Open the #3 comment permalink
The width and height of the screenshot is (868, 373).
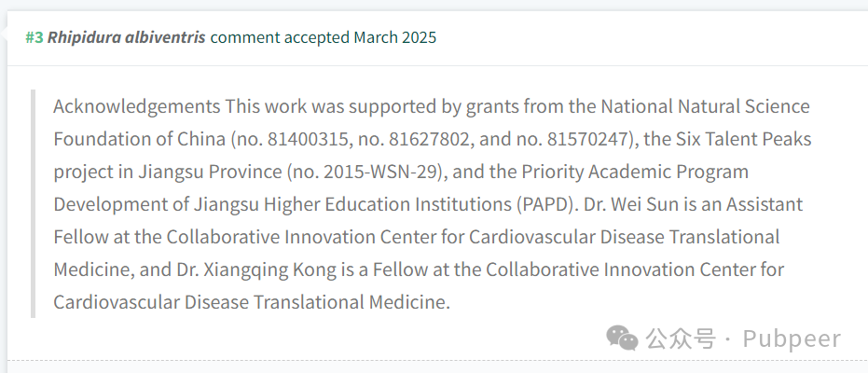pos(34,37)
